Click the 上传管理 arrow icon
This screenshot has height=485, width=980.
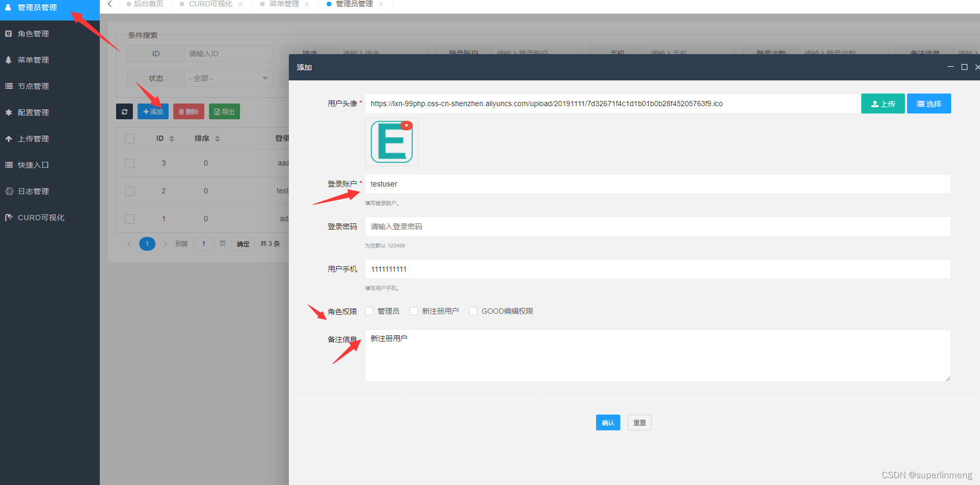[8, 139]
